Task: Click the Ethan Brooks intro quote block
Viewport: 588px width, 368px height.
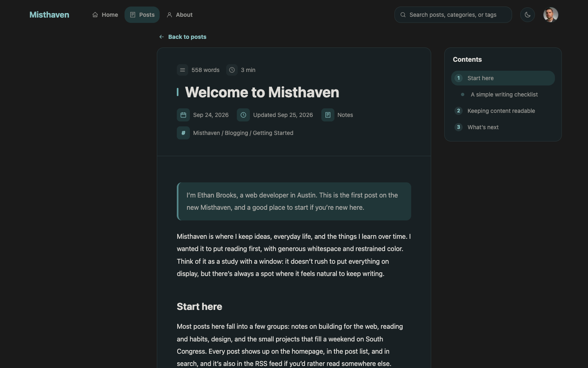Action: (294, 201)
